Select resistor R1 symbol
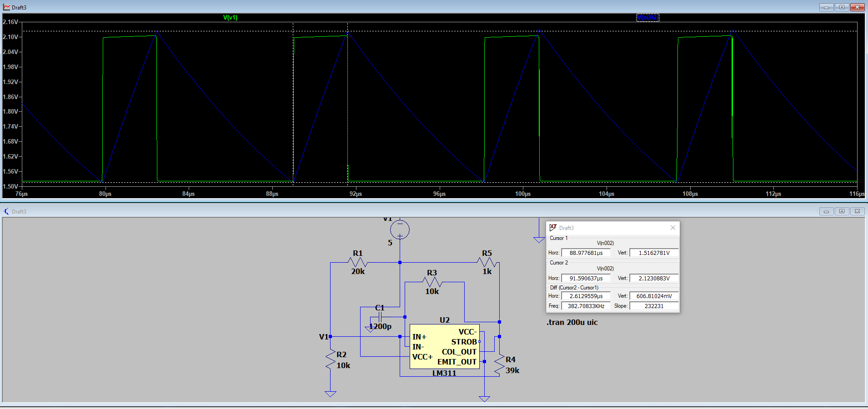Viewport: 868px width, 409px height. (x=358, y=262)
